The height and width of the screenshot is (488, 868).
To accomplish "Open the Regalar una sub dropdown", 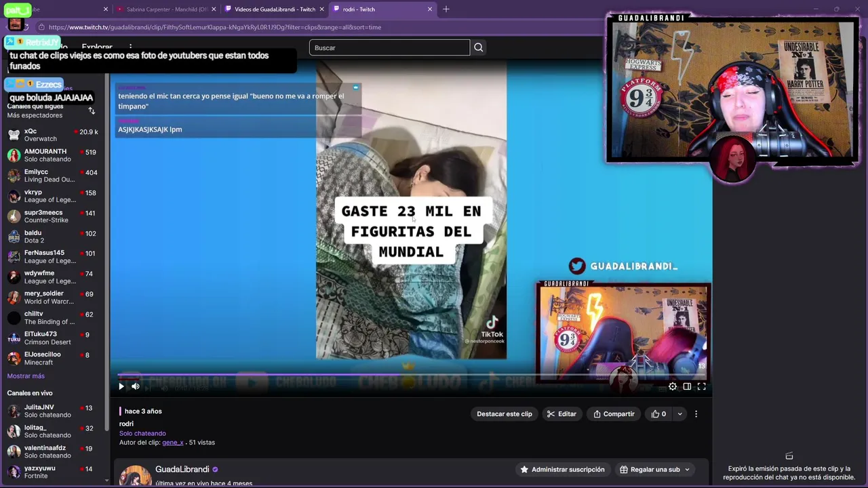I will click(x=654, y=469).
